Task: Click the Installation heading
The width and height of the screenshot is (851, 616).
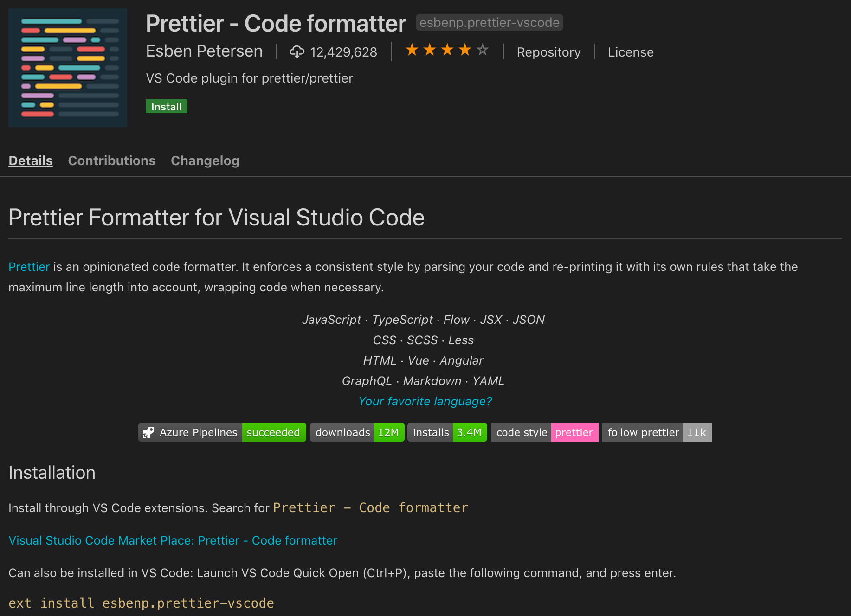Action: tap(52, 473)
